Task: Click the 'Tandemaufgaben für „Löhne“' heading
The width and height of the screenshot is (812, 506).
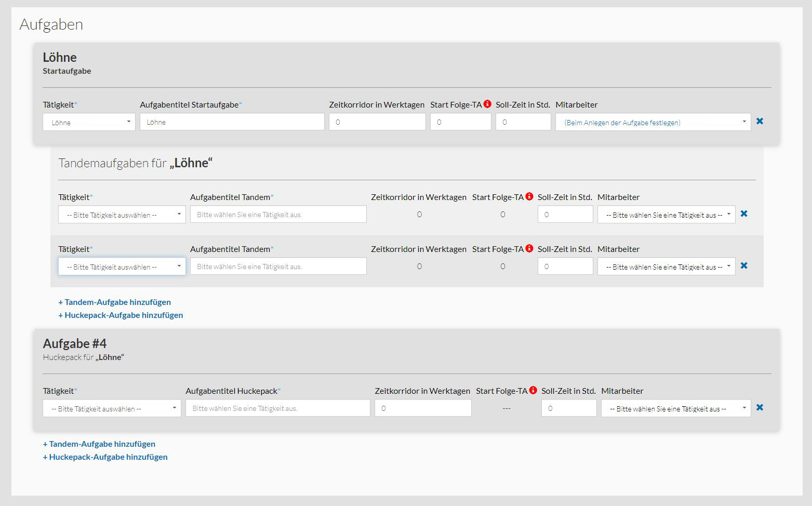Action: (x=136, y=163)
